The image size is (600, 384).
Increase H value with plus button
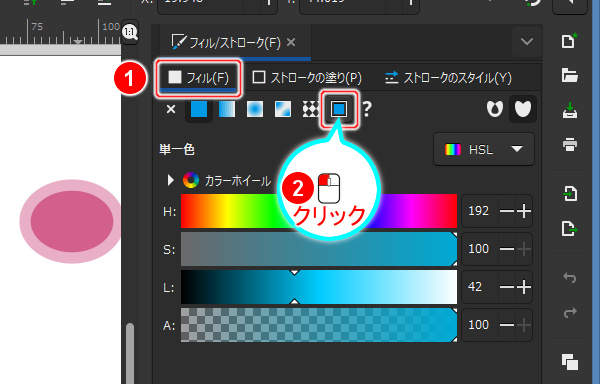click(524, 211)
